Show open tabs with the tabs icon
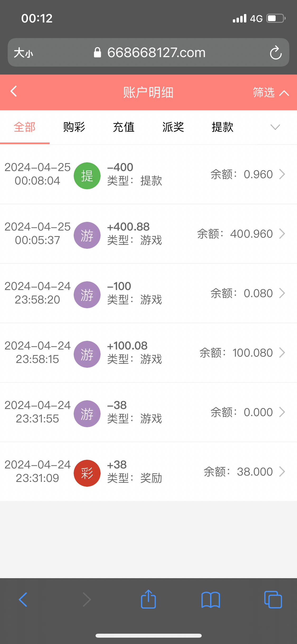The image size is (297, 644). tap(273, 600)
